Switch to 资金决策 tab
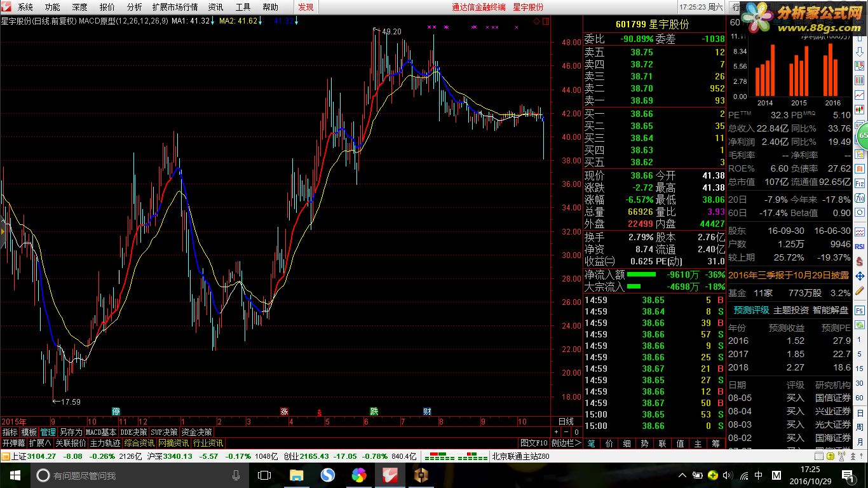This screenshot has height=488, width=868. (x=197, y=432)
